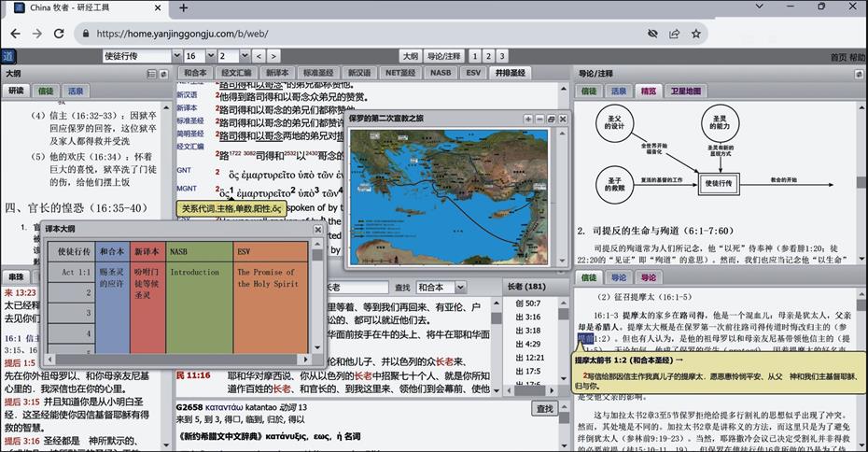Click the minus icon on map window
Viewport: 868px width, 452px height.
coord(539,120)
